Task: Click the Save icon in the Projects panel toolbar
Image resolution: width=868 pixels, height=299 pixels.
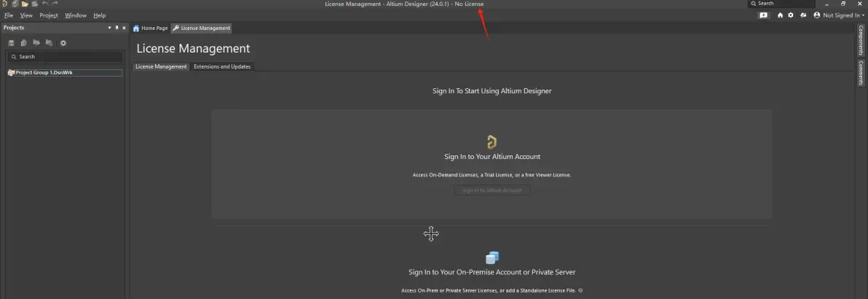Action: point(11,43)
